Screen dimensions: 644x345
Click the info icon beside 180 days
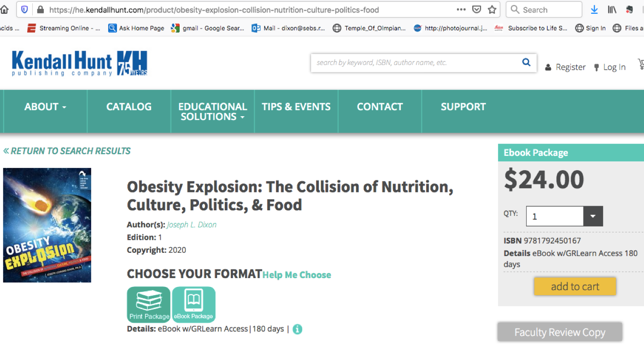(x=298, y=329)
